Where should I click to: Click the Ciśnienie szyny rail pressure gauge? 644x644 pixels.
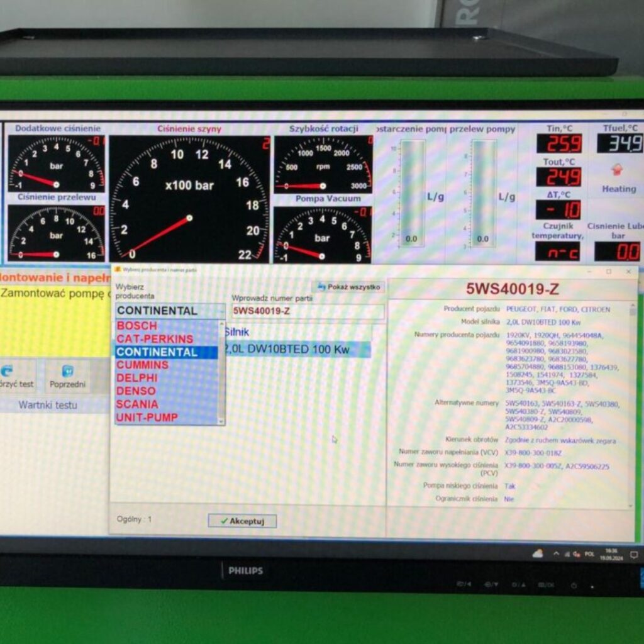(189, 199)
